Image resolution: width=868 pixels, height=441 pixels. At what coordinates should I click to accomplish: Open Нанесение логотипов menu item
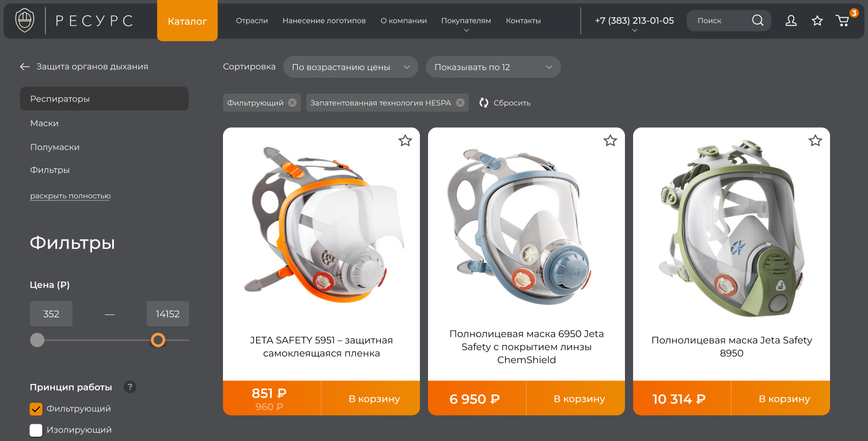click(324, 21)
